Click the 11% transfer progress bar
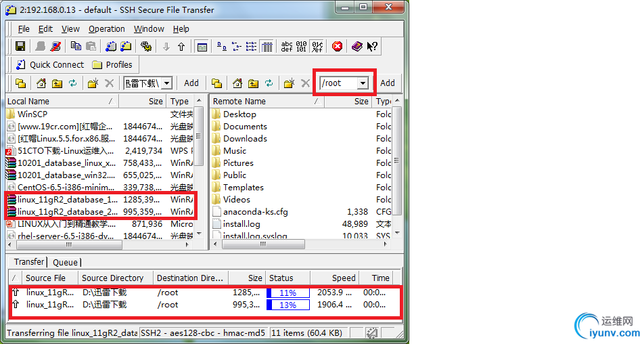This screenshot has width=644, height=344. (x=288, y=293)
